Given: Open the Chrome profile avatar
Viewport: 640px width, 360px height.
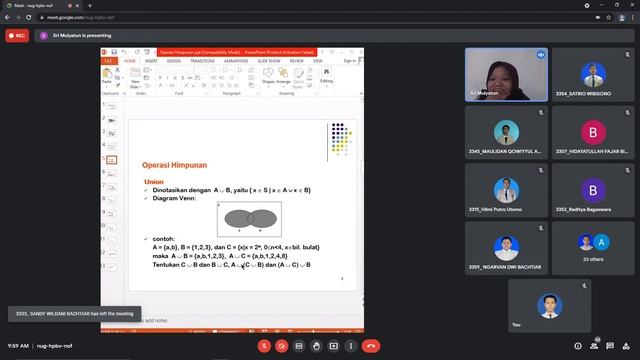Looking at the screenshot, I should [x=622, y=18].
